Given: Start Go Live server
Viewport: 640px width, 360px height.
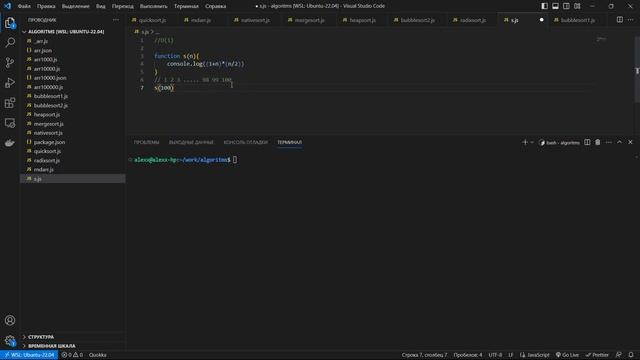Looking at the screenshot, I should [567, 355].
